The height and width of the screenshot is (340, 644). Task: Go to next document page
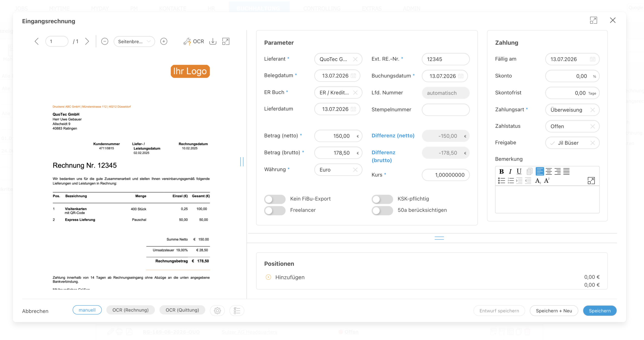point(87,41)
